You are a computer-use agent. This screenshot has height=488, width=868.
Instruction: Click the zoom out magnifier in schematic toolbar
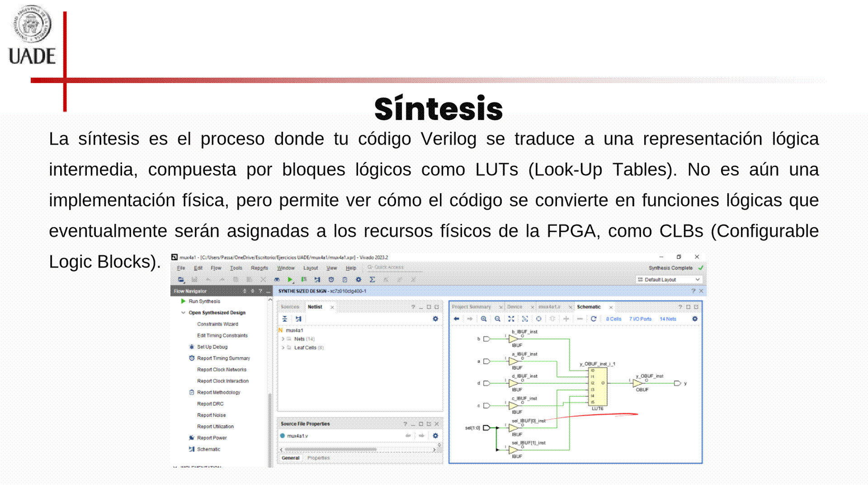(497, 319)
